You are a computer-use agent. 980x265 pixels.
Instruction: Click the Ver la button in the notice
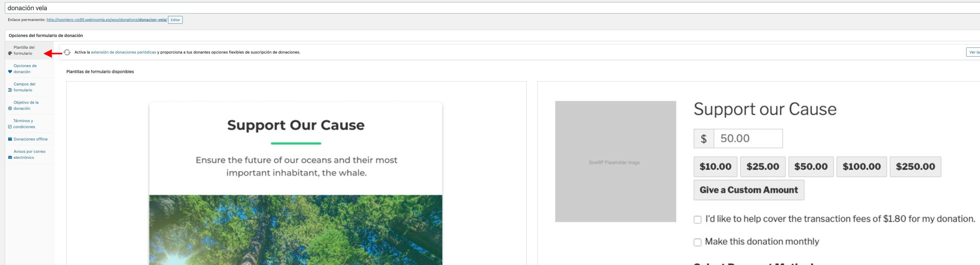tap(973, 52)
